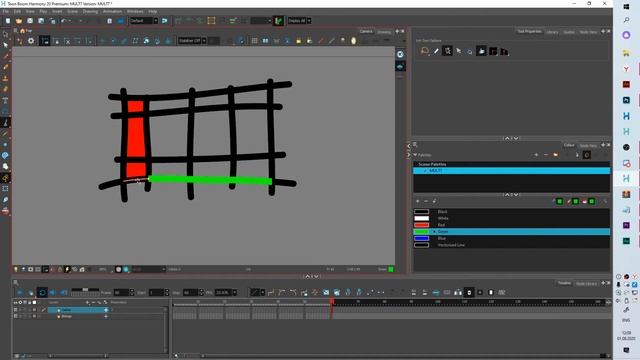Viewport: 640px width, 360px height.
Task: Open the Drawing menu
Action: (90, 11)
